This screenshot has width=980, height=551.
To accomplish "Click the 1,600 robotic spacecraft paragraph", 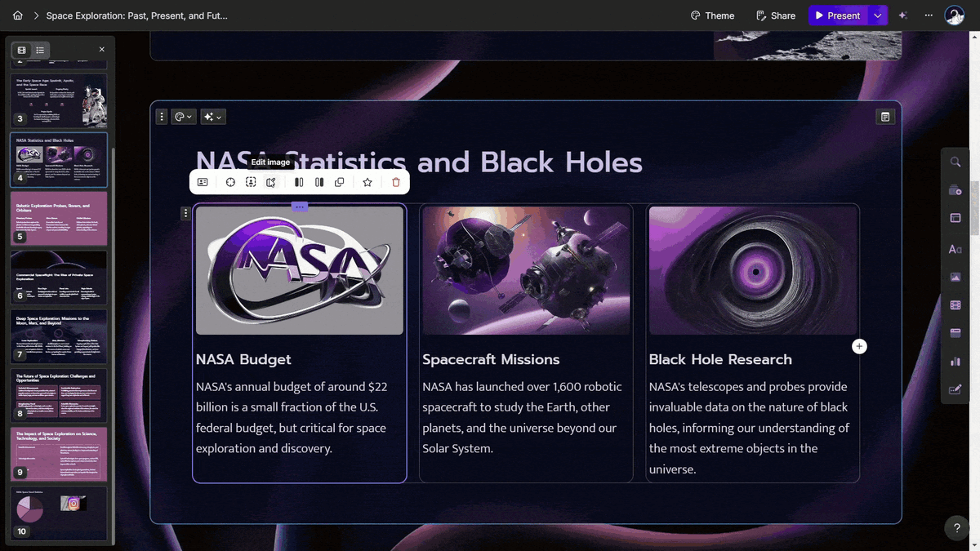I will (x=522, y=417).
